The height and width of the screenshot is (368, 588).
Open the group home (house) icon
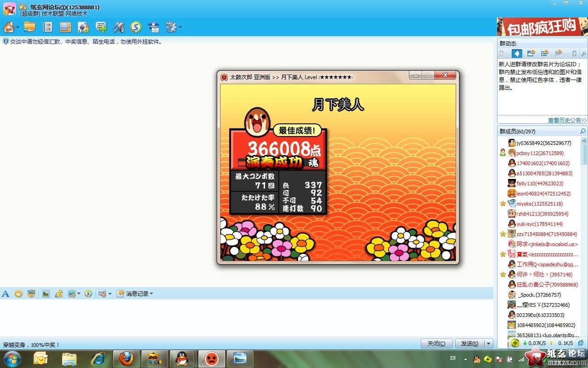(x=8, y=27)
